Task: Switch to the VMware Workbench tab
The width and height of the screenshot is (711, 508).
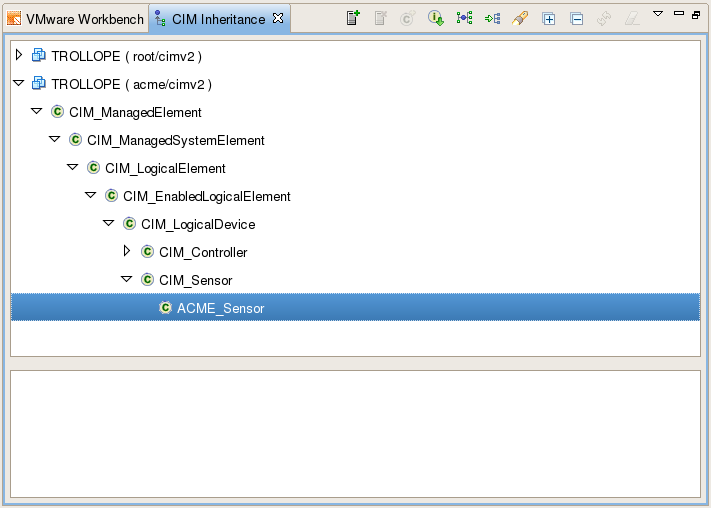Action: (75, 19)
